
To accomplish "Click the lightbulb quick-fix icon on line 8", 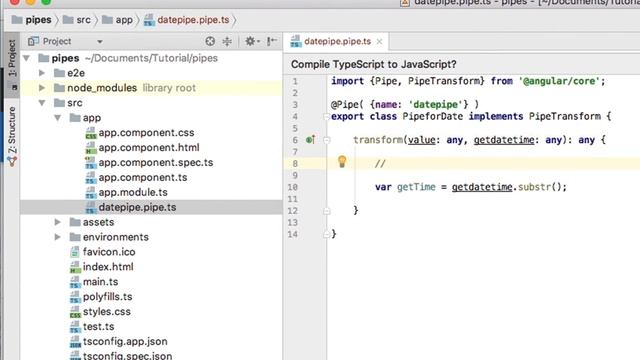I will click(x=342, y=162).
